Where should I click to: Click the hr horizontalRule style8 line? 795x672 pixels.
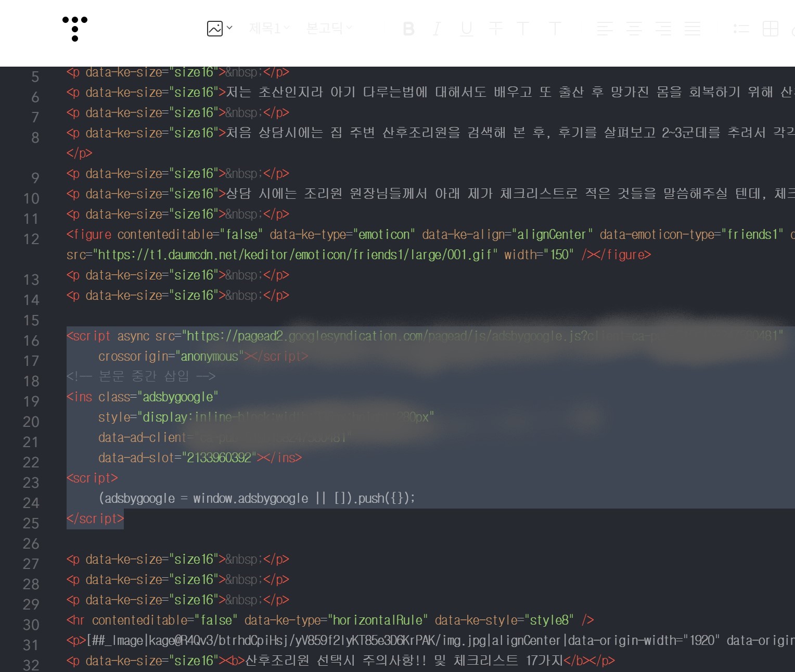click(x=330, y=620)
